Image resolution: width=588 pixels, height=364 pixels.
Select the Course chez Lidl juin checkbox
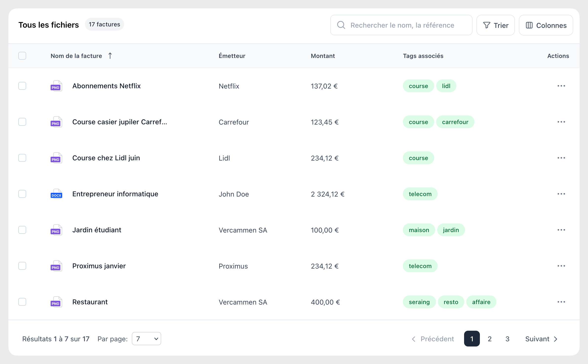click(22, 158)
